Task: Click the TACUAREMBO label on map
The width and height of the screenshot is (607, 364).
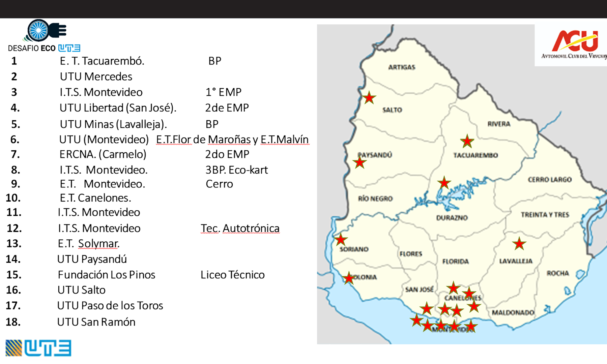Action: tap(475, 155)
